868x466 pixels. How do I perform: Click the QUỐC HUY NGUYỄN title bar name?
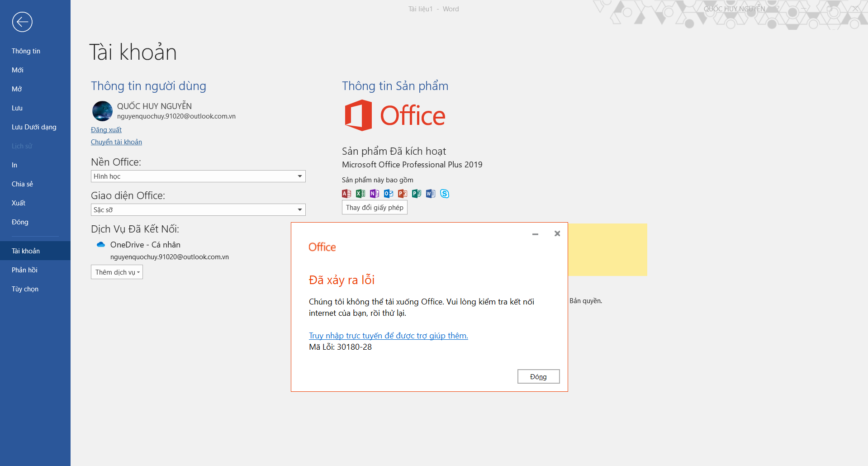[x=734, y=9]
